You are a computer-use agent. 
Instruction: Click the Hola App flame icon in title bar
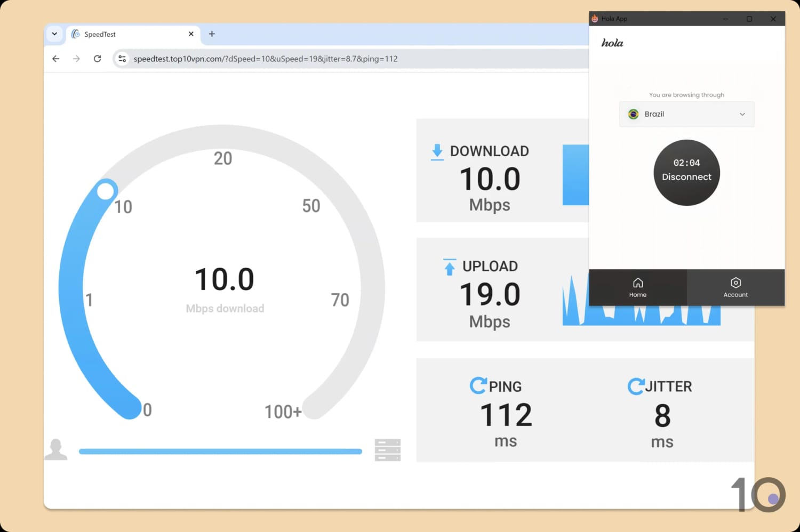pyautogui.click(x=595, y=19)
